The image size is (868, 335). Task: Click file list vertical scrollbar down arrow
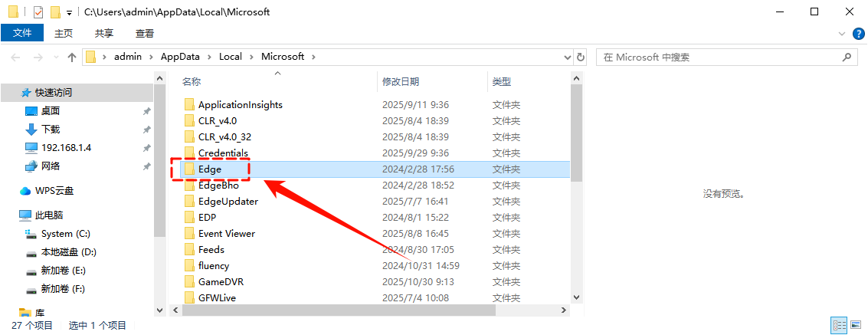(x=576, y=297)
